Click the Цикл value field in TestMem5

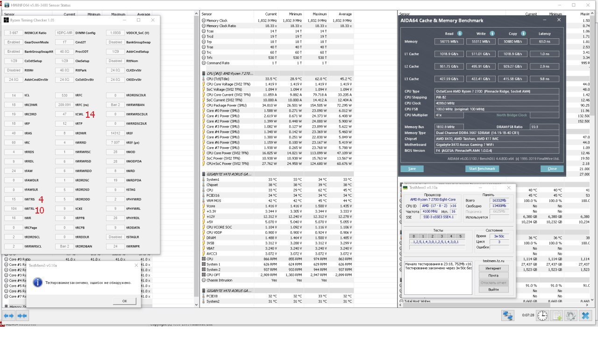499,242
